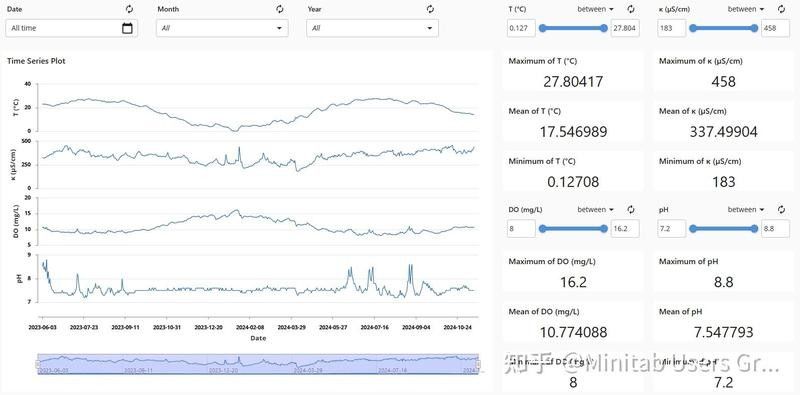This screenshot has height=395, width=800.
Task: Open the Month dropdown
Action: (222, 28)
